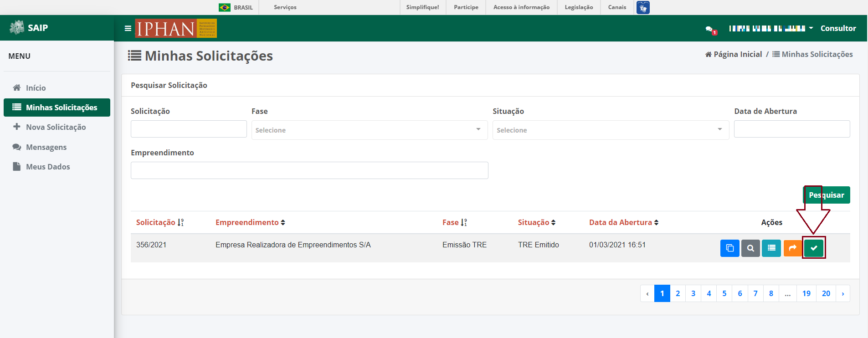Click the gray magnifier view icon for 356/2021
The width and height of the screenshot is (868, 338).
(x=750, y=248)
